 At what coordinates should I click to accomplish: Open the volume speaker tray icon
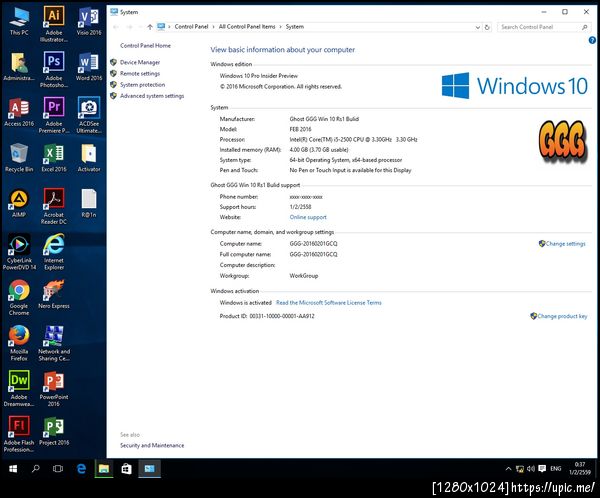pyautogui.click(x=531, y=469)
